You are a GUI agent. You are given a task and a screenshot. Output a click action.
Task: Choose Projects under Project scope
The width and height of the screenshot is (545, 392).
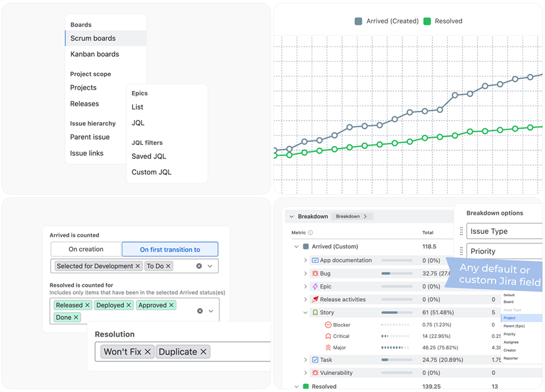83,87
